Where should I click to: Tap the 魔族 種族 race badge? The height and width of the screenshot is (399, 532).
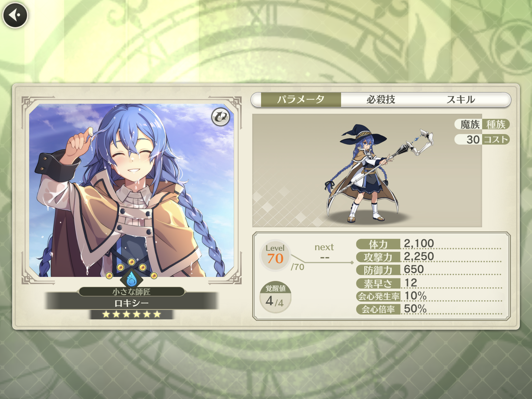pyautogui.click(x=482, y=124)
